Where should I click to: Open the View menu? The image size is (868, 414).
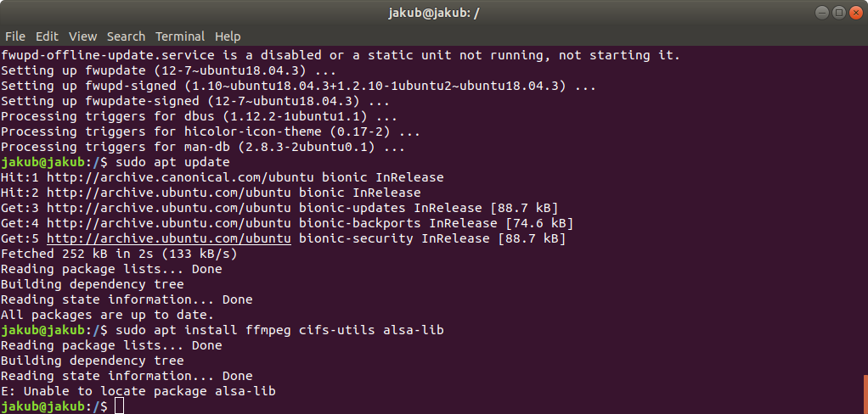(82, 36)
